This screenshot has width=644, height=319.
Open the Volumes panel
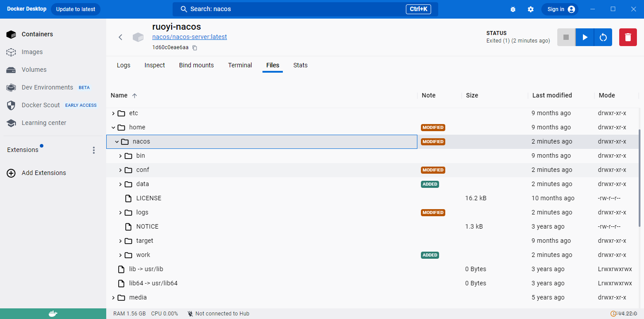33,70
